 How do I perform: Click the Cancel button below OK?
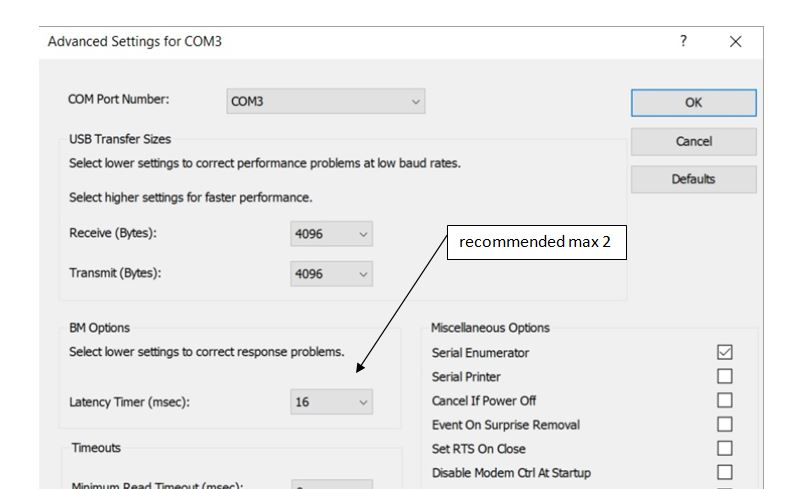coord(693,141)
